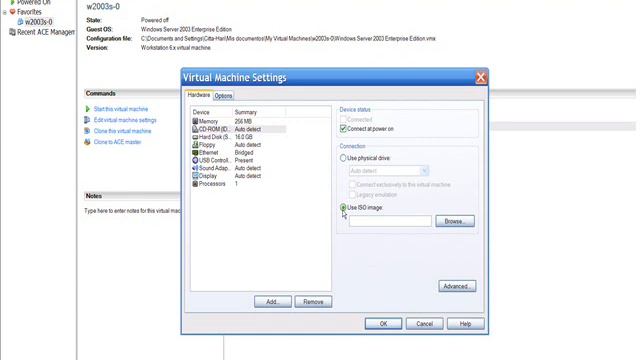Screen dimensions: 640x360
Task: Select the Hard Disk device icon
Action: pyautogui.click(x=195, y=137)
